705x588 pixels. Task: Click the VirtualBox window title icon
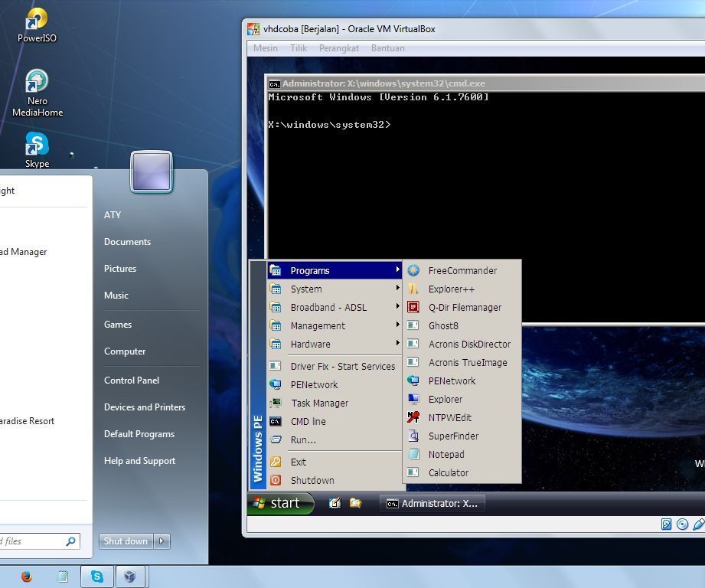tap(253, 29)
